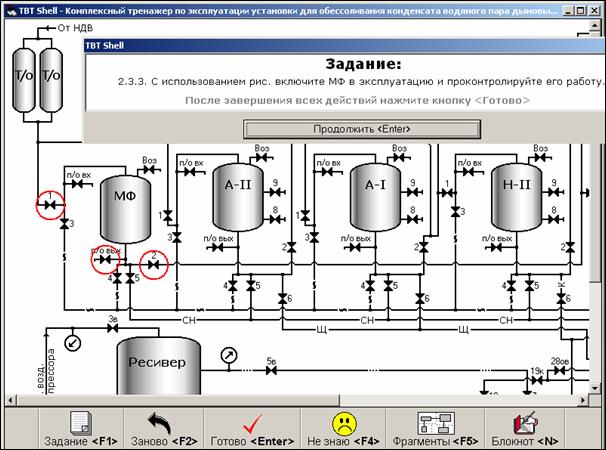Screen dimensions: 606x450
Task: Click valve 8 on the А-II vessel
Action: pyautogui.click(x=275, y=220)
